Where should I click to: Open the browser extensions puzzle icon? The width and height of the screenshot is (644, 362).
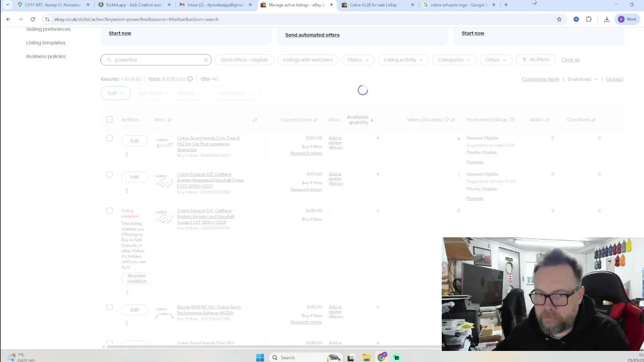tap(589, 19)
